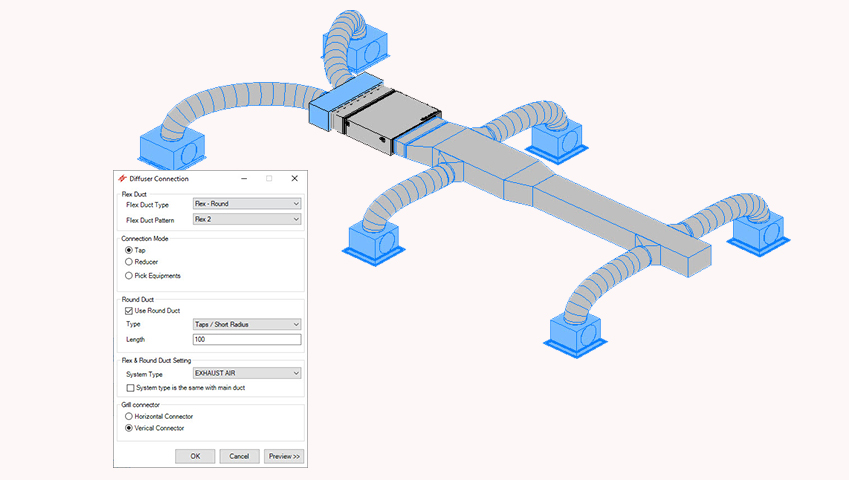Click the Diffuser Connection dialog app icon
The height and width of the screenshot is (480, 849).
(x=122, y=179)
